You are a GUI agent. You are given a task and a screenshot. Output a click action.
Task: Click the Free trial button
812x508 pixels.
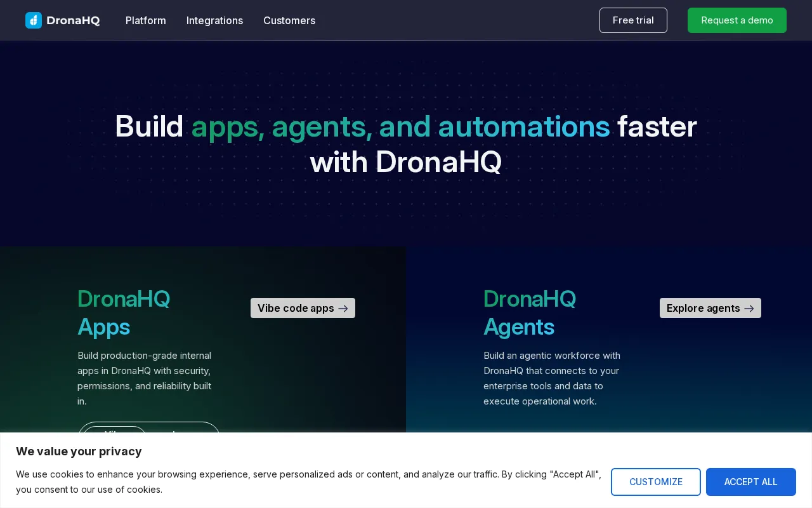tap(633, 20)
